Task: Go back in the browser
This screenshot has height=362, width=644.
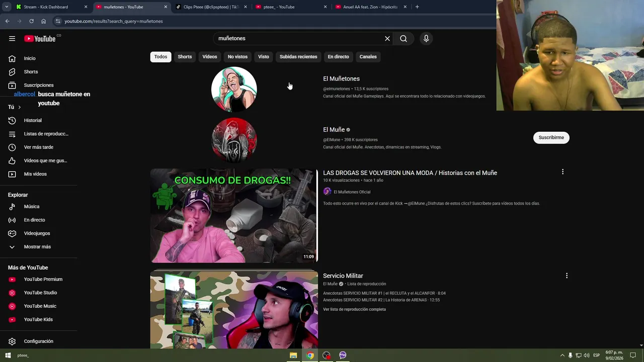Action: [x=7, y=21]
